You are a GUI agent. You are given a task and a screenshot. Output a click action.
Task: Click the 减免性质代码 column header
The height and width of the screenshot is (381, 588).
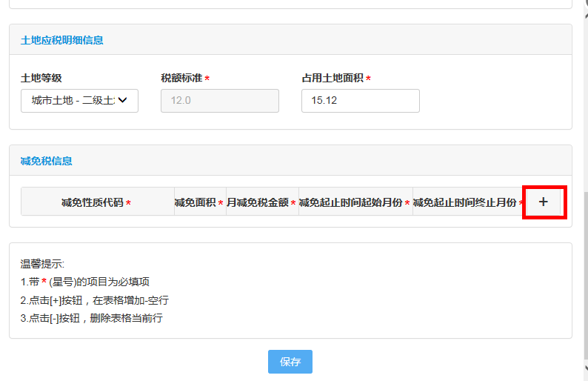click(98, 202)
